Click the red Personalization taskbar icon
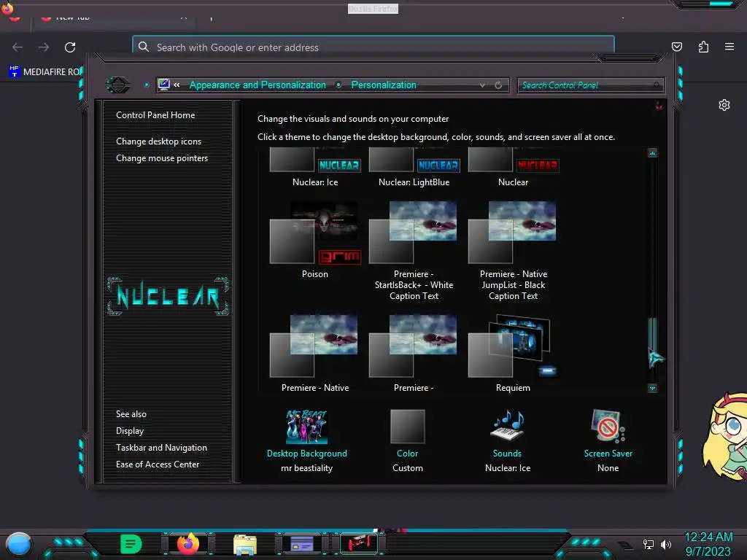Screen dimensions: 747x560 pyautogui.click(x=359, y=543)
